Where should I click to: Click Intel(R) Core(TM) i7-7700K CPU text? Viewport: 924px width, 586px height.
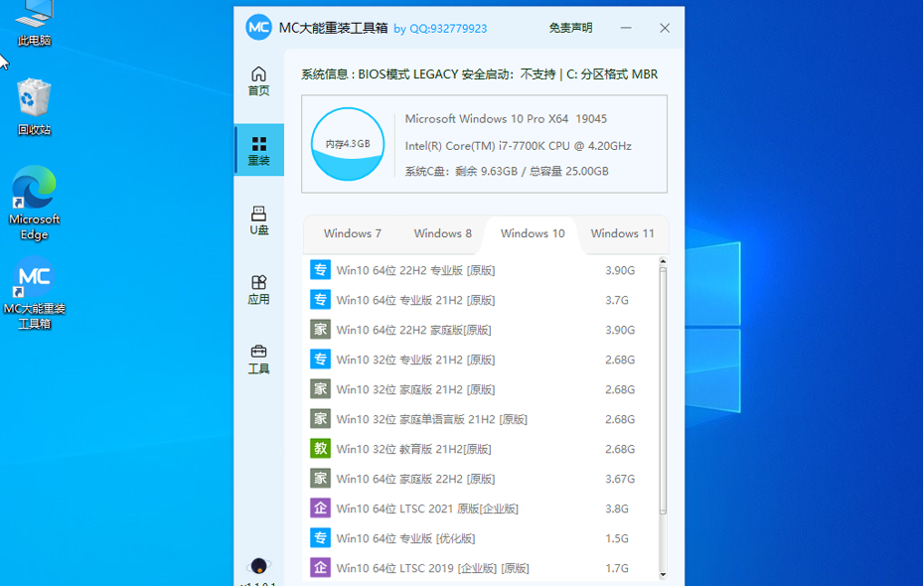[x=518, y=145]
